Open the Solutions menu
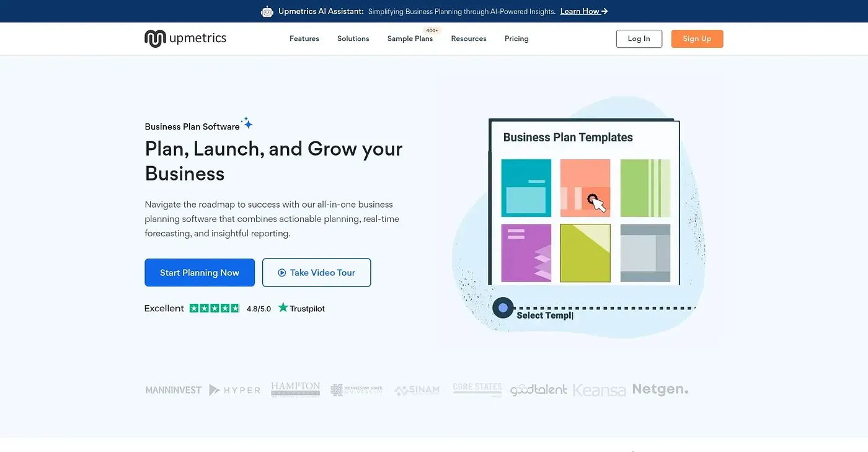This screenshot has width=868, height=452. [353, 38]
